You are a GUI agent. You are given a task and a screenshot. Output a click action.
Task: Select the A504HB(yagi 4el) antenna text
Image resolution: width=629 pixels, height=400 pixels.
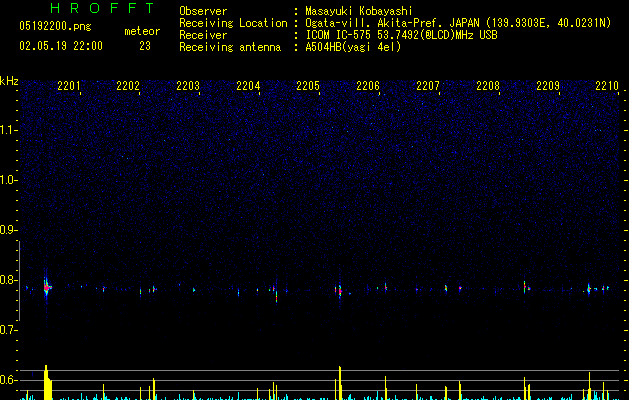click(x=353, y=47)
